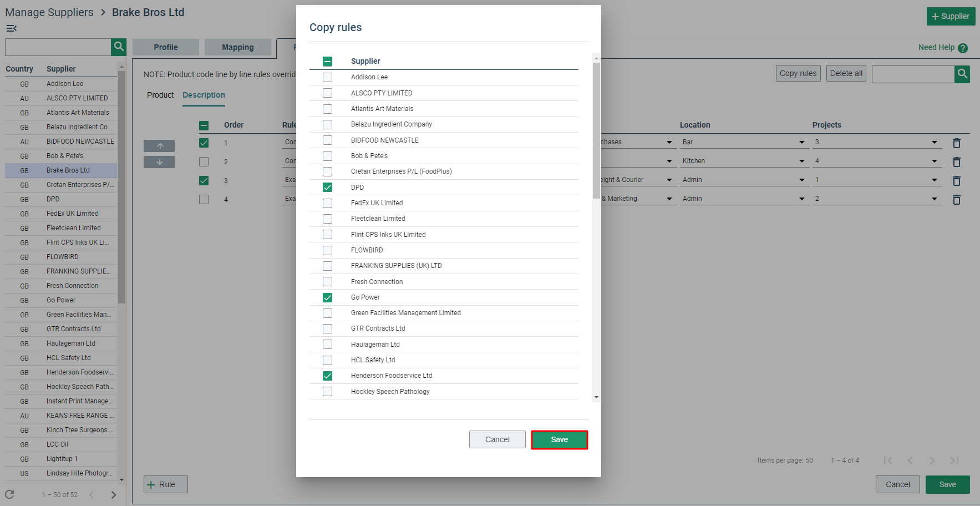980x506 pixels.
Task: Open Location dropdown for rule 4 Admin
Action: pos(743,199)
